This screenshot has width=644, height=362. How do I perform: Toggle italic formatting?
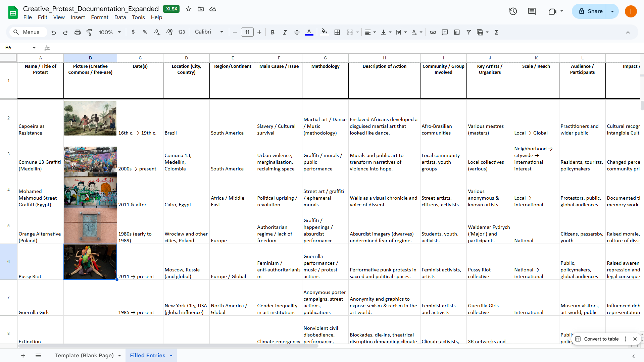(x=285, y=32)
